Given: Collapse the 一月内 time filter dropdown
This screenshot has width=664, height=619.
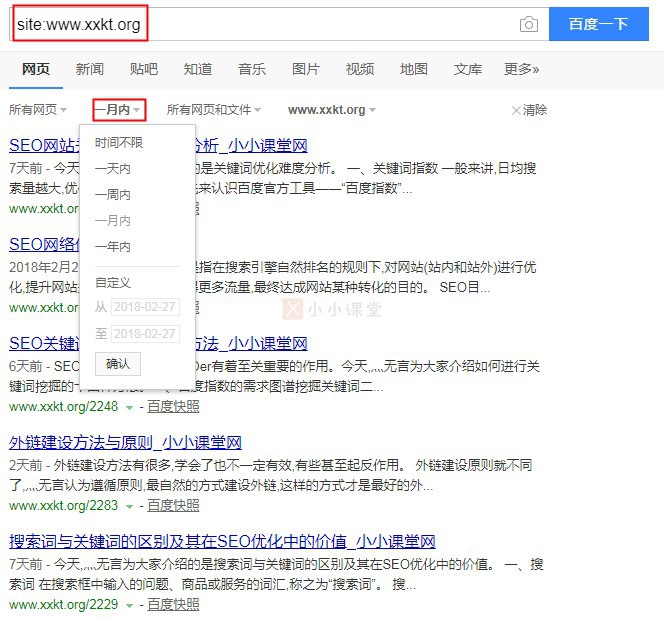Looking at the screenshot, I should point(119,110).
